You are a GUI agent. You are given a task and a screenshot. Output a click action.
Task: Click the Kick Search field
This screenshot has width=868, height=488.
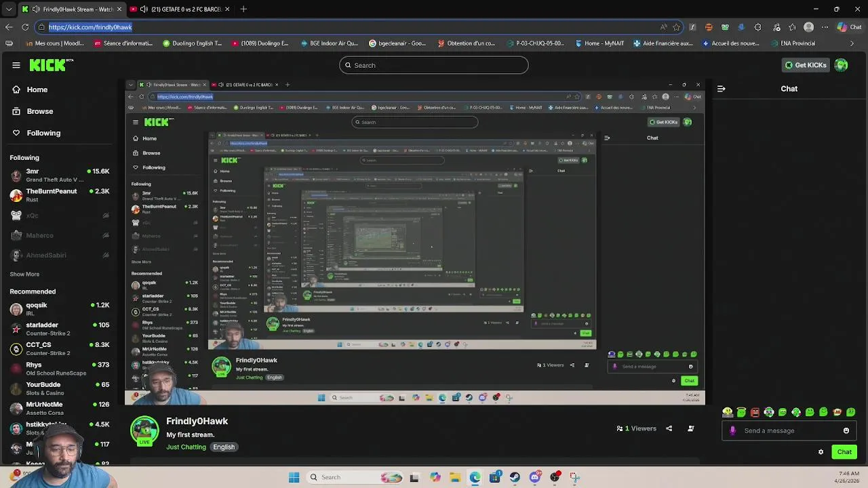click(434, 65)
